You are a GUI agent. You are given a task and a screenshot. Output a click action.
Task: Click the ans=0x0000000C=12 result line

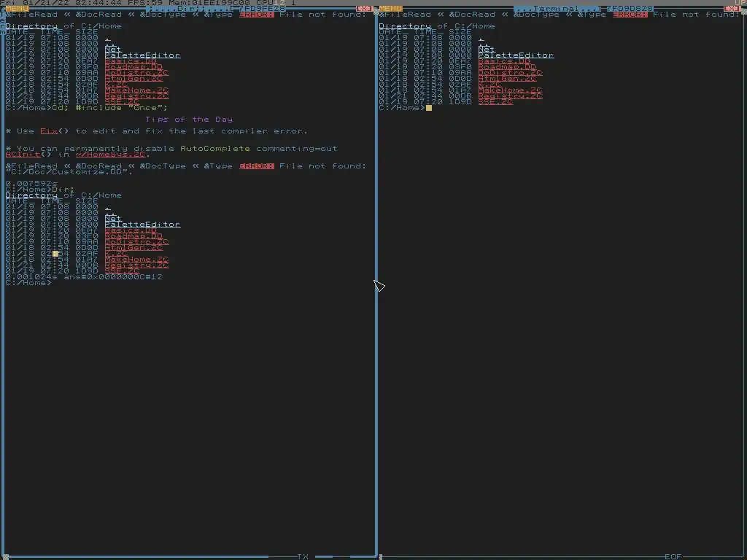[x=113, y=276]
